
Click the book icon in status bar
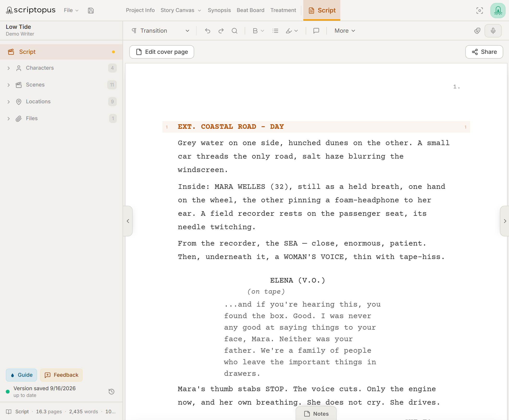click(x=9, y=412)
